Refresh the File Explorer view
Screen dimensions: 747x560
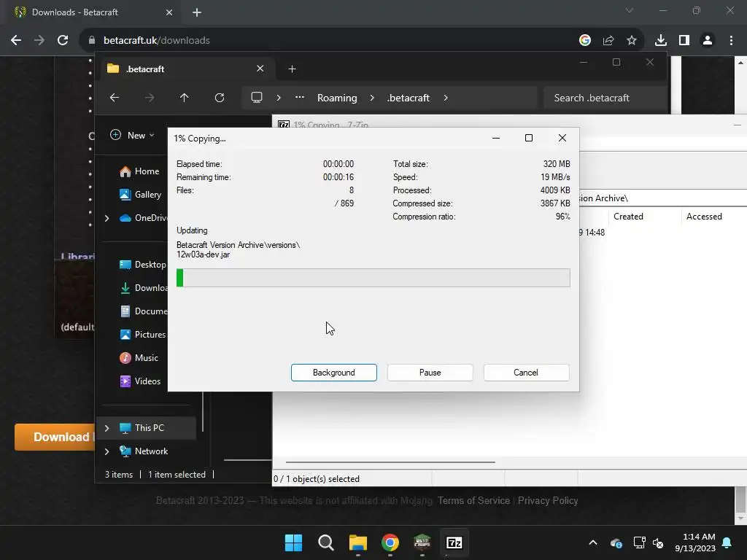[220, 98]
